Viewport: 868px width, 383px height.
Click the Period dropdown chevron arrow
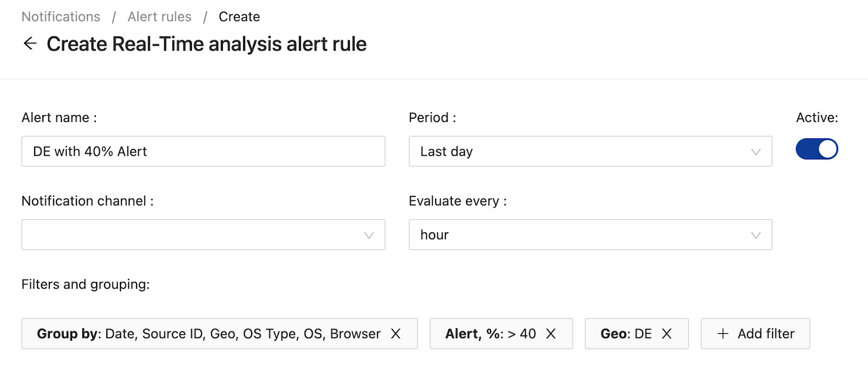pos(756,152)
